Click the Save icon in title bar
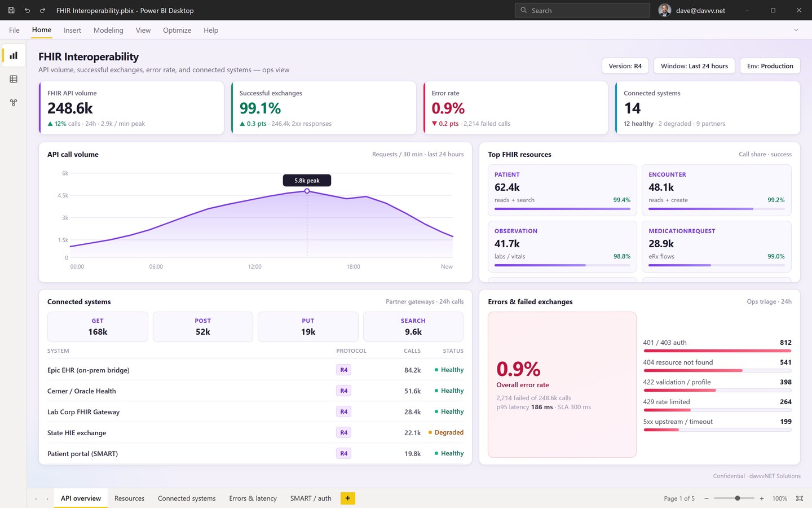Viewport: 812px width, 508px height. click(x=11, y=10)
